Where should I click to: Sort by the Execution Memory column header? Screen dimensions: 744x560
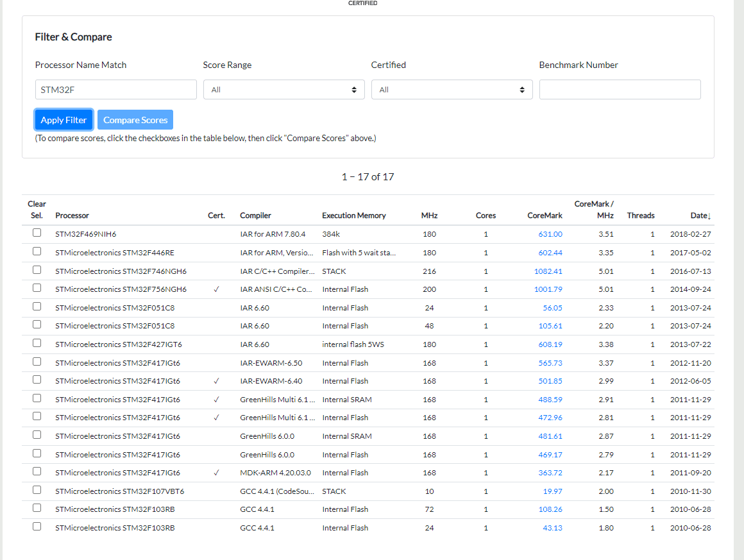tap(354, 215)
